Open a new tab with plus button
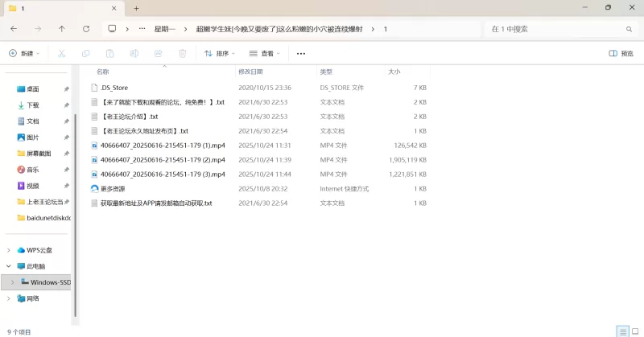This screenshot has width=644, height=337. click(x=136, y=8)
